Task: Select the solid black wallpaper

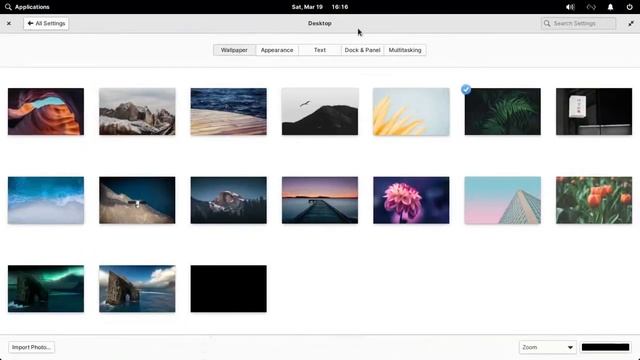Action: tap(229, 289)
